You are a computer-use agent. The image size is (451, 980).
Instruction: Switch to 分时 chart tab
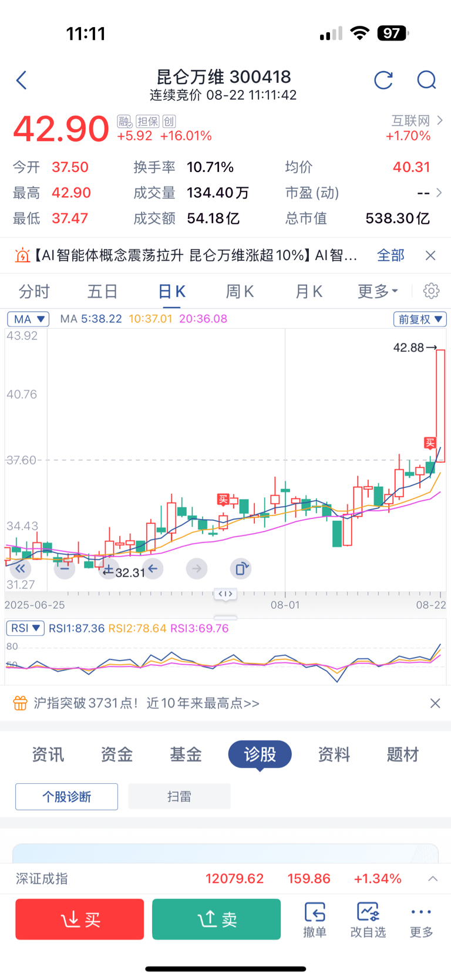[x=35, y=291]
